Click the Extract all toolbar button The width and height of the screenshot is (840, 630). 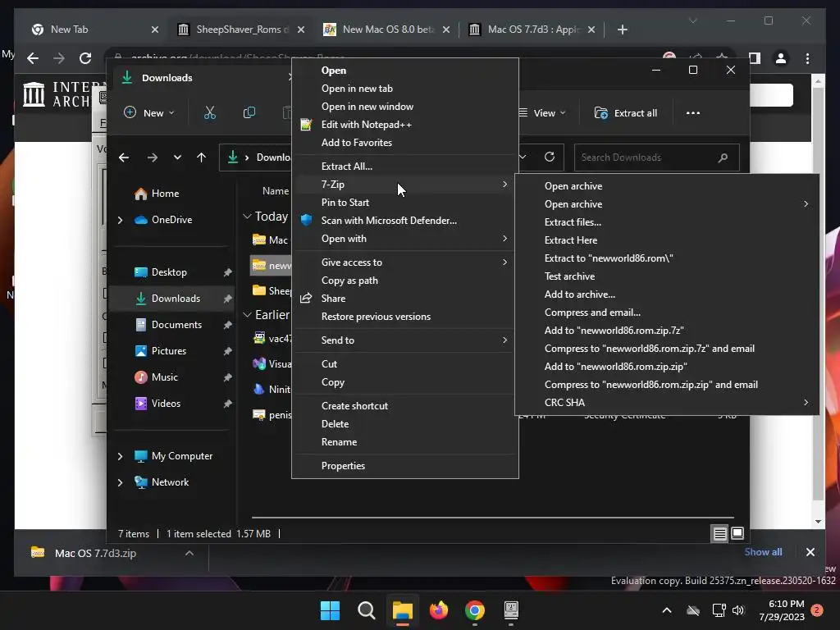[626, 113]
